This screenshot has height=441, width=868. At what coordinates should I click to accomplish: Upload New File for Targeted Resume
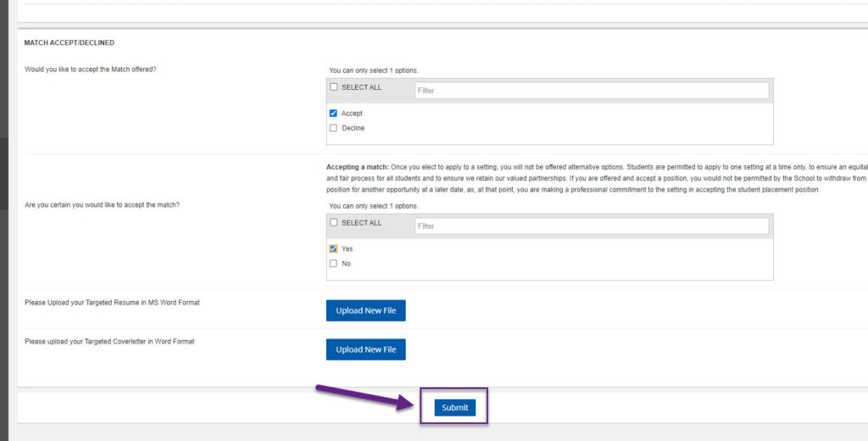coord(365,310)
